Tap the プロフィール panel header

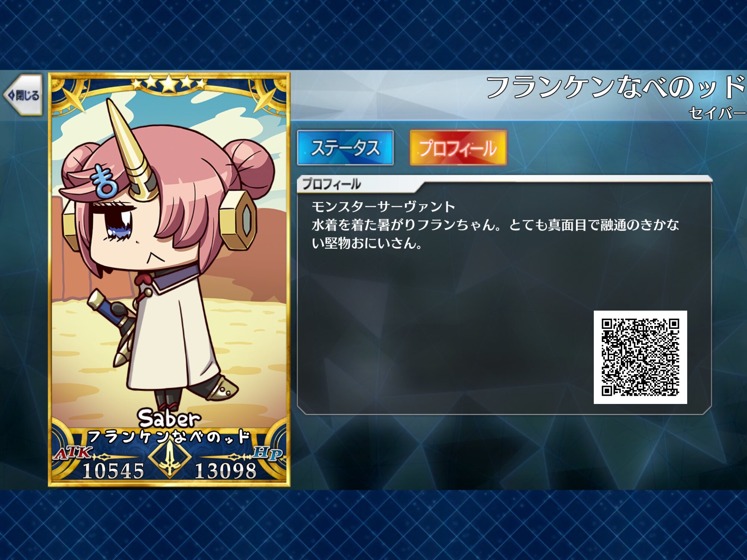[x=332, y=184]
